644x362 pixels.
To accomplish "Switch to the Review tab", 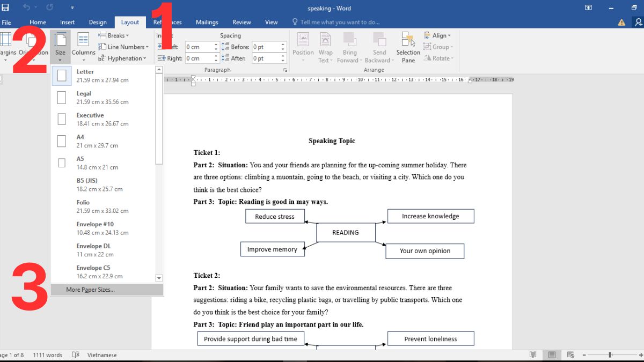I will click(241, 23).
